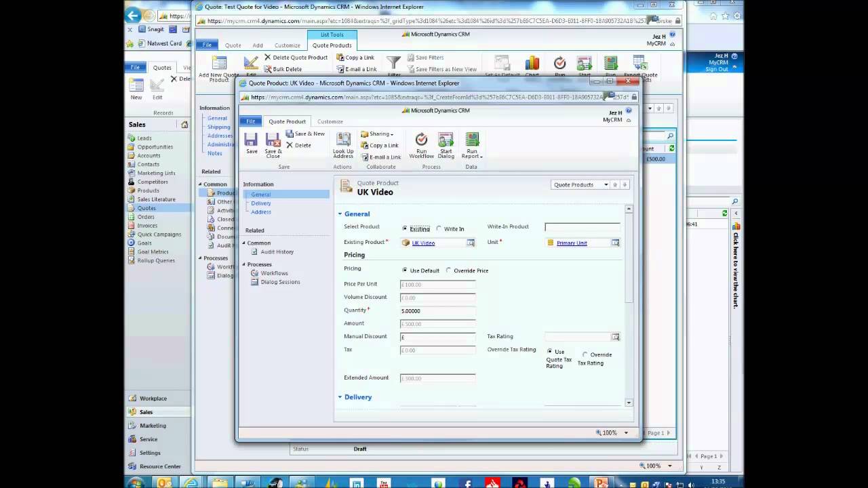Start Dialog from the Process group
Viewport: 868px width, 488px height.
click(x=446, y=145)
